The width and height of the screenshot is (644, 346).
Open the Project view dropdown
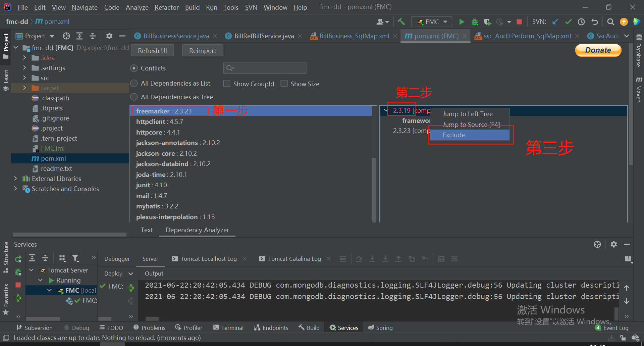coord(52,36)
